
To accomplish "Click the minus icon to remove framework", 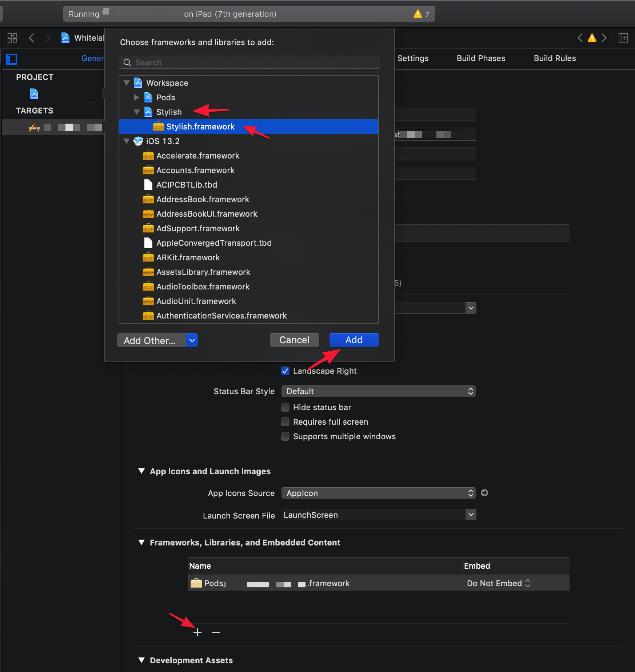I will [x=216, y=632].
